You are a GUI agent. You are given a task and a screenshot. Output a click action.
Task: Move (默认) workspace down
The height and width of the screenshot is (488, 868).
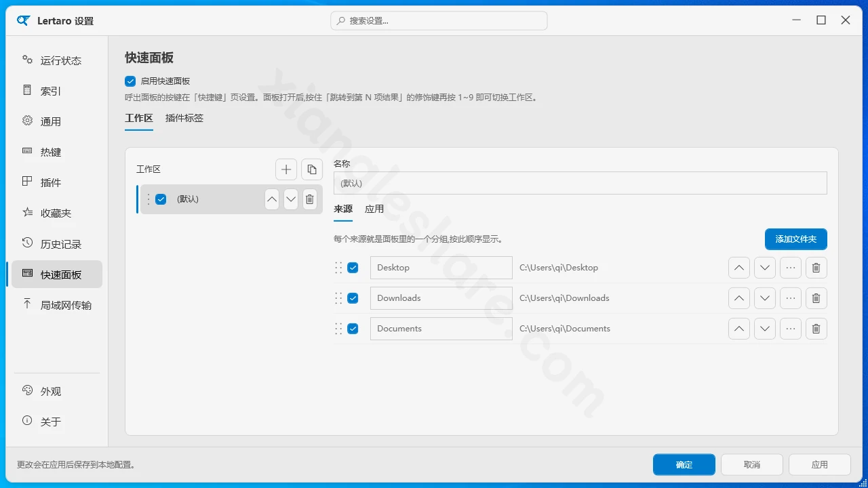click(x=291, y=199)
